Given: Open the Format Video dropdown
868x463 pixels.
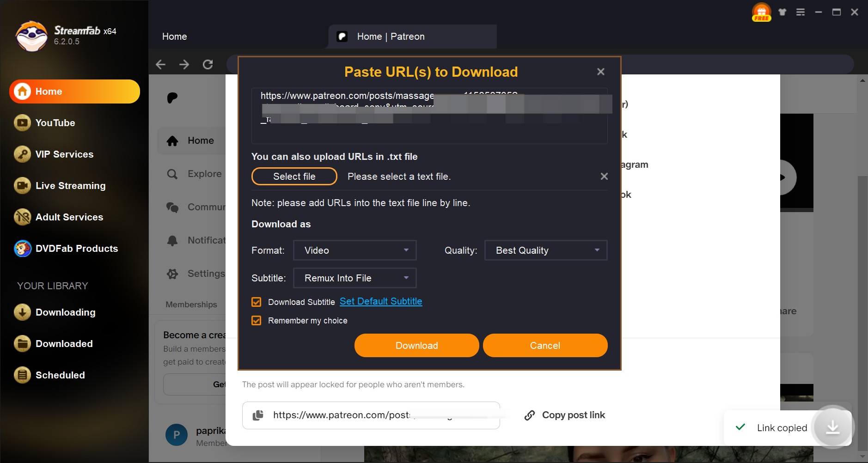Looking at the screenshot, I should coord(355,250).
